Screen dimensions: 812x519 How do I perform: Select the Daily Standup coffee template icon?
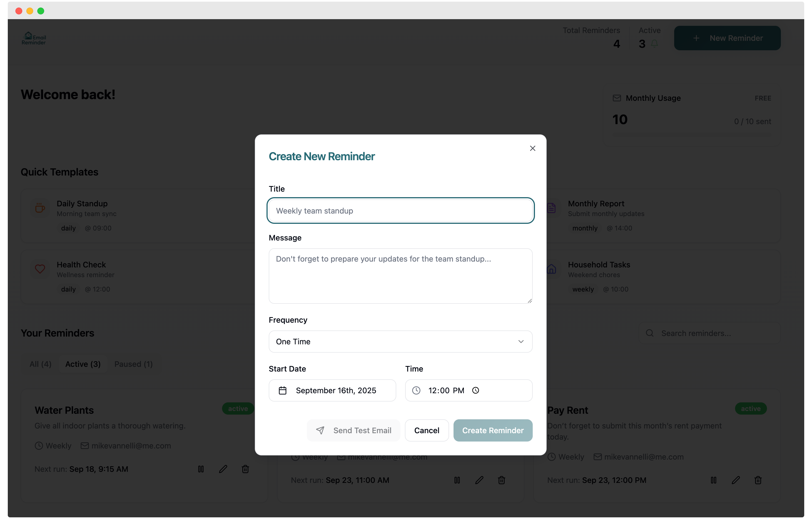coord(40,208)
